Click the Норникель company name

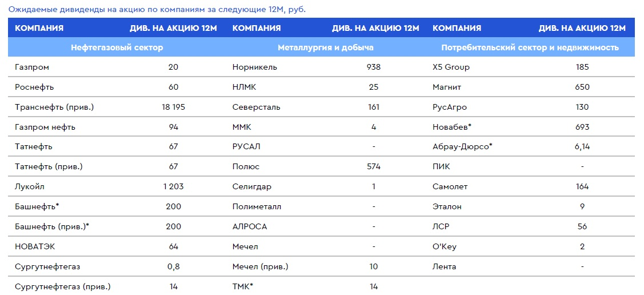[255, 67]
